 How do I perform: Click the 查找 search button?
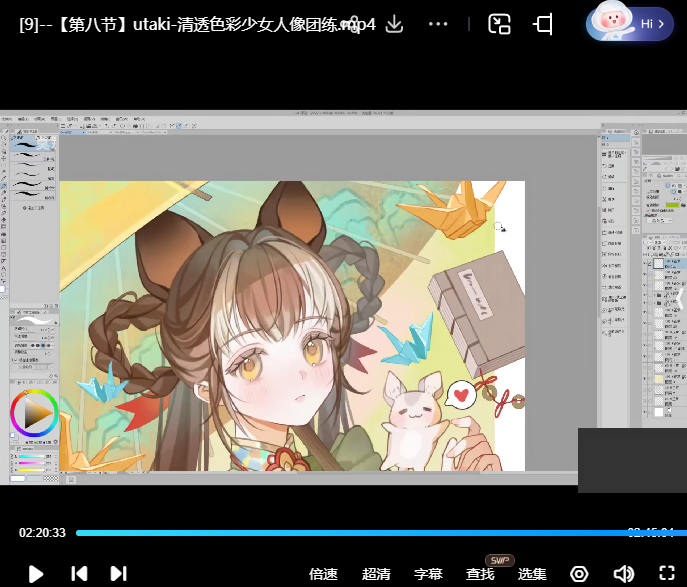point(480,574)
